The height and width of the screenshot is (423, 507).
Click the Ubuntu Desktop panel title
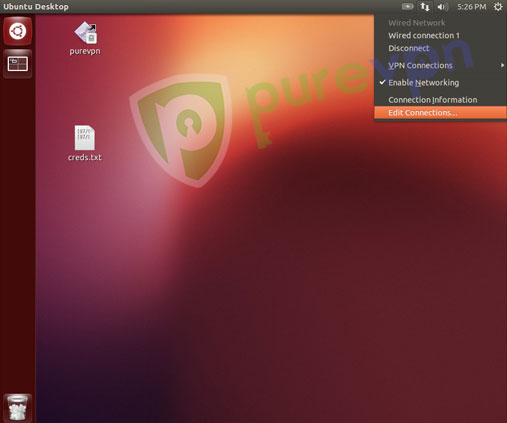36,7
